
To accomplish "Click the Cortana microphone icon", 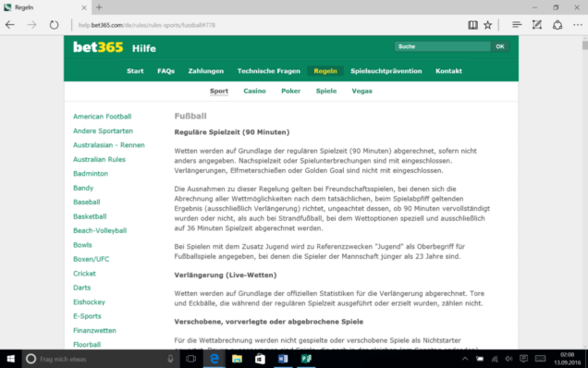I will pos(170,359).
